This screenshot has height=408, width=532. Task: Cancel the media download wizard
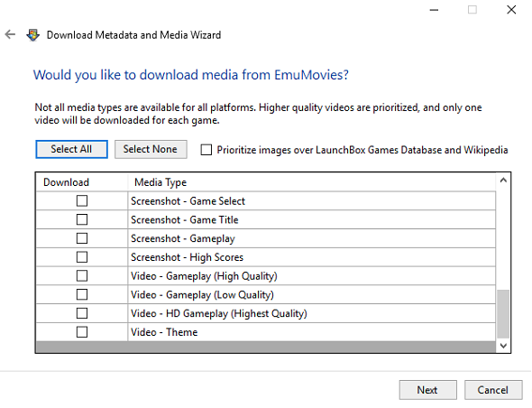point(493,390)
